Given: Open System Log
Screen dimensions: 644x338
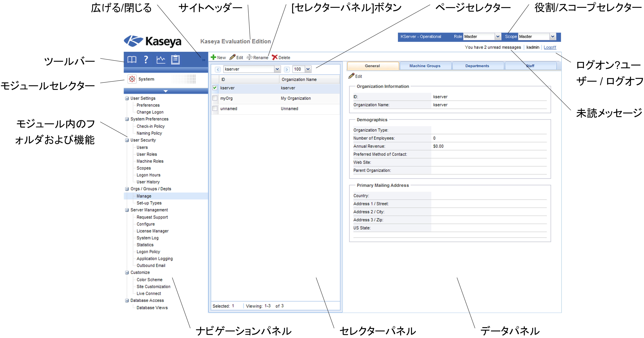Looking at the screenshot, I should pyautogui.click(x=148, y=238).
